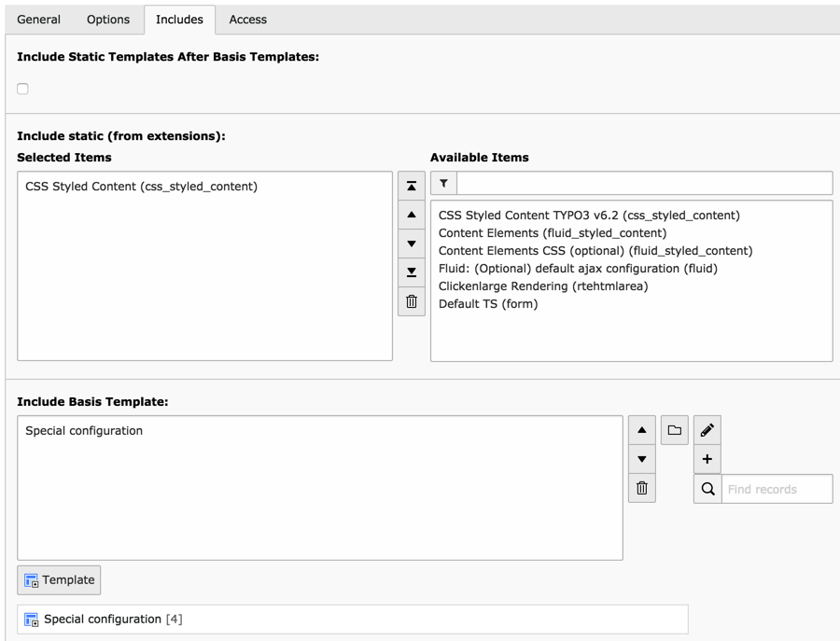Delete selected static item with trash icon
This screenshot has width=840, height=641.
pyautogui.click(x=412, y=301)
